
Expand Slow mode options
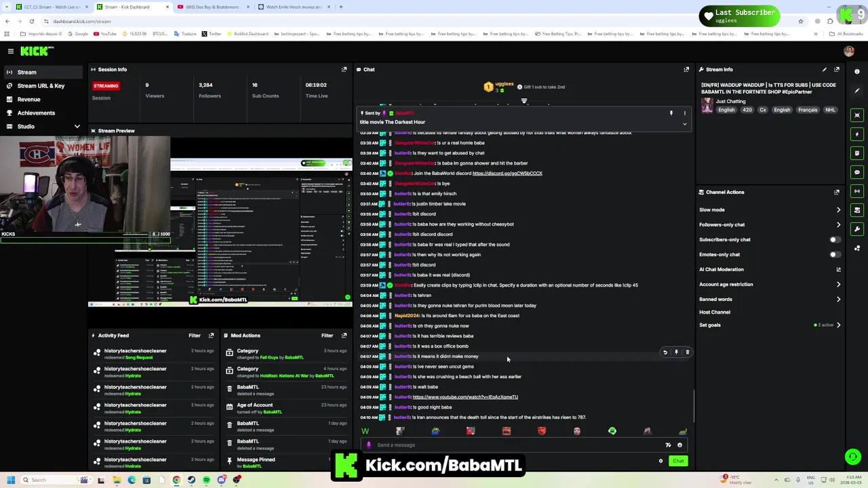tap(838, 209)
